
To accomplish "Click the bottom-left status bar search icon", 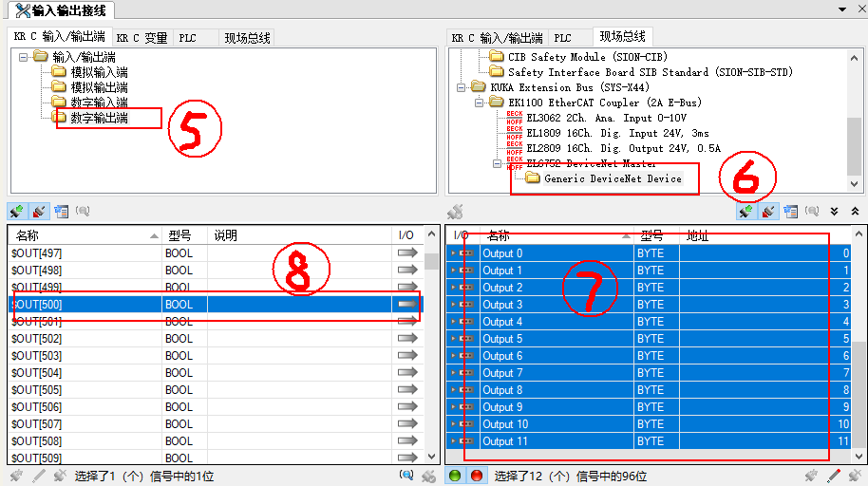I will [406, 475].
